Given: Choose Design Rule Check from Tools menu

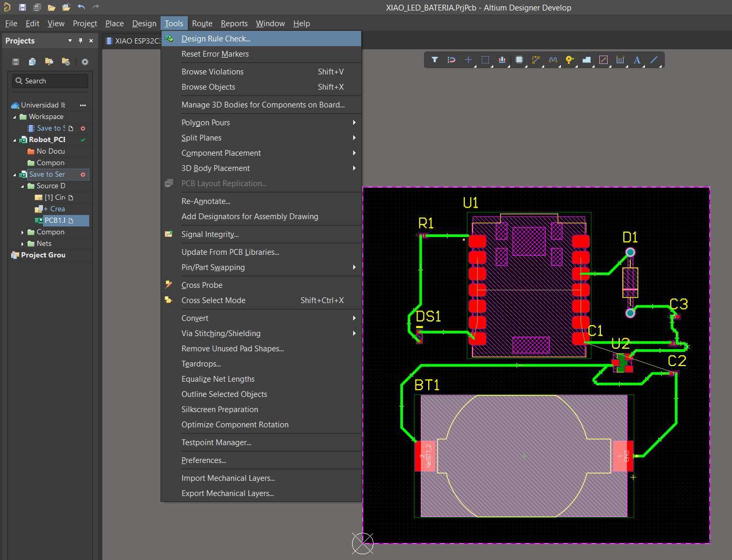Looking at the screenshot, I should point(216,39).
